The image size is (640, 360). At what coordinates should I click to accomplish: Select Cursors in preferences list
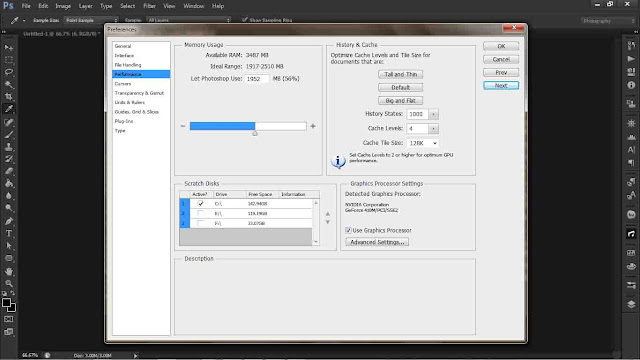pyautogui.click(x=123, y=84)
